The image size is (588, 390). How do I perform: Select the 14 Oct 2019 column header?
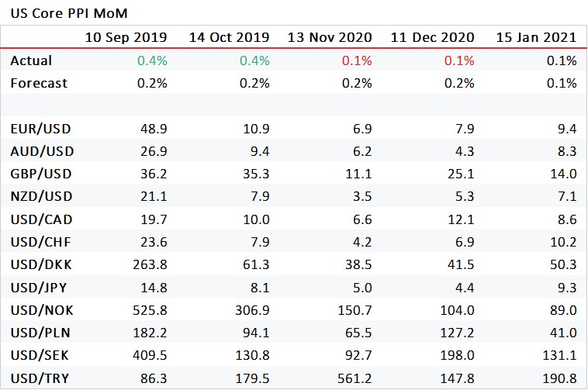[229, 37]
